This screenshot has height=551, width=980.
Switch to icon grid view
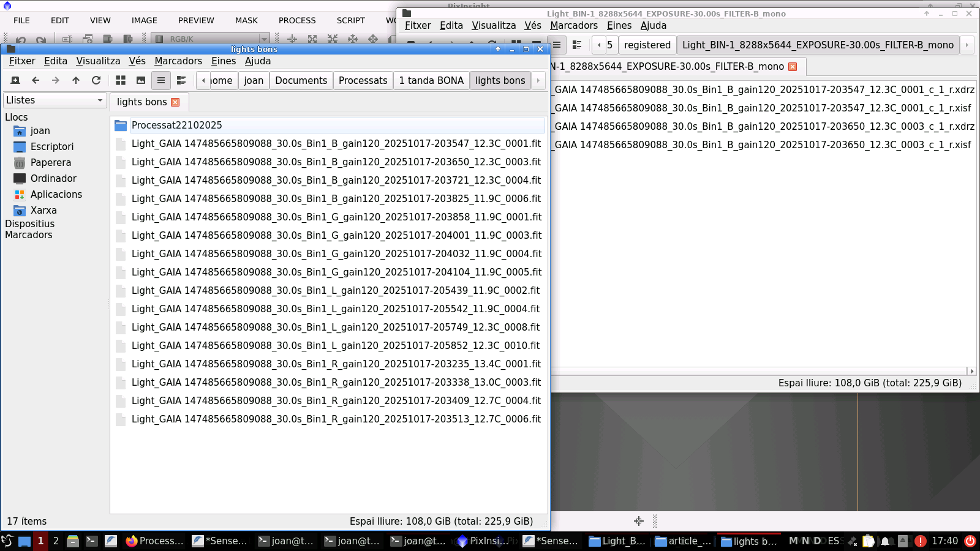pos(121,80)
